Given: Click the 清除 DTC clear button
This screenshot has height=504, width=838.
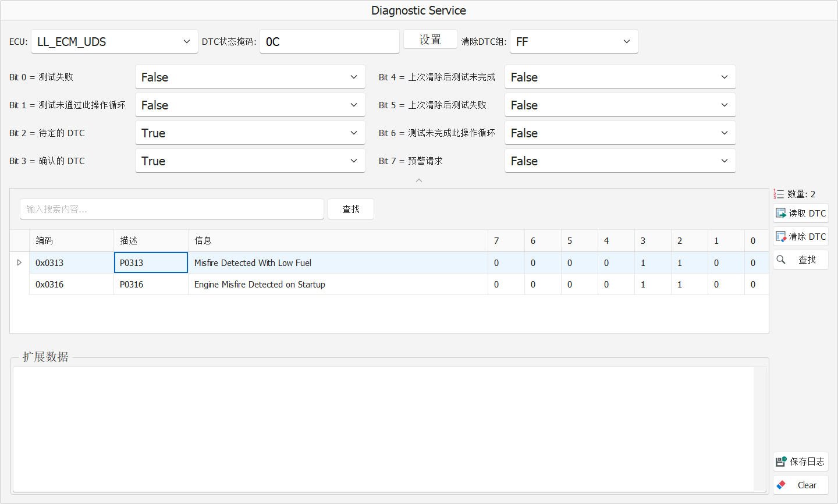Looking at the screenshot, I should point(801,236).
